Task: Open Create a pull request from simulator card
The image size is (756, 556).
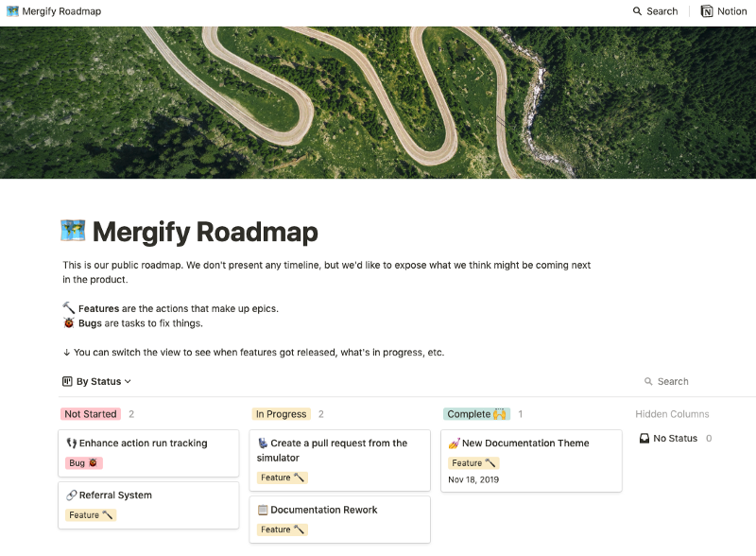Action: (x=340, y=460)
